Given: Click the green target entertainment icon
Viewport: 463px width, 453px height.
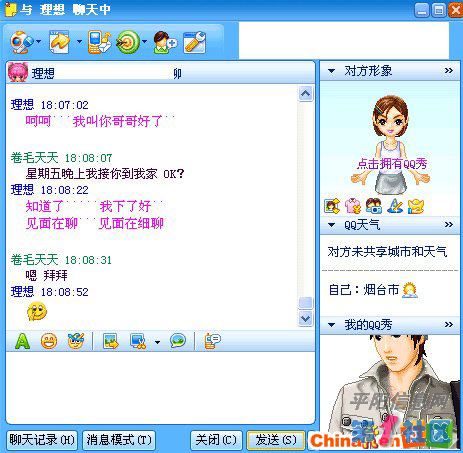Looking at the screenshot, I should tap(128, 42).
